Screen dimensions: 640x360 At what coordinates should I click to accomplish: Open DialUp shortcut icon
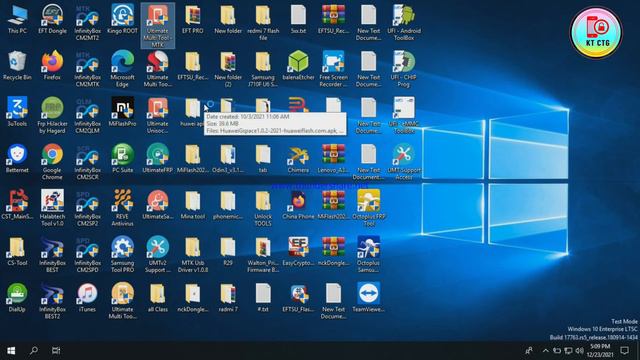tap(17, 298)
